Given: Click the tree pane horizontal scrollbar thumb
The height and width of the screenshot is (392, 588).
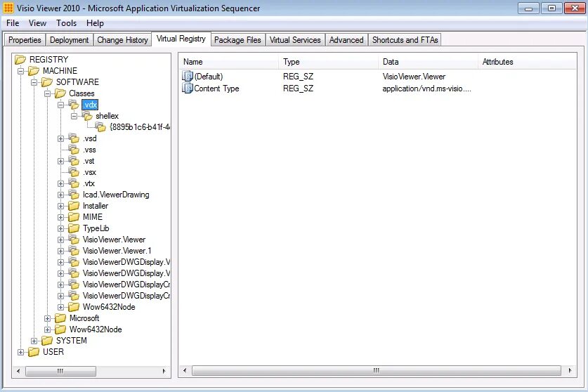Looking at the screenshot, I should [60, 371].
